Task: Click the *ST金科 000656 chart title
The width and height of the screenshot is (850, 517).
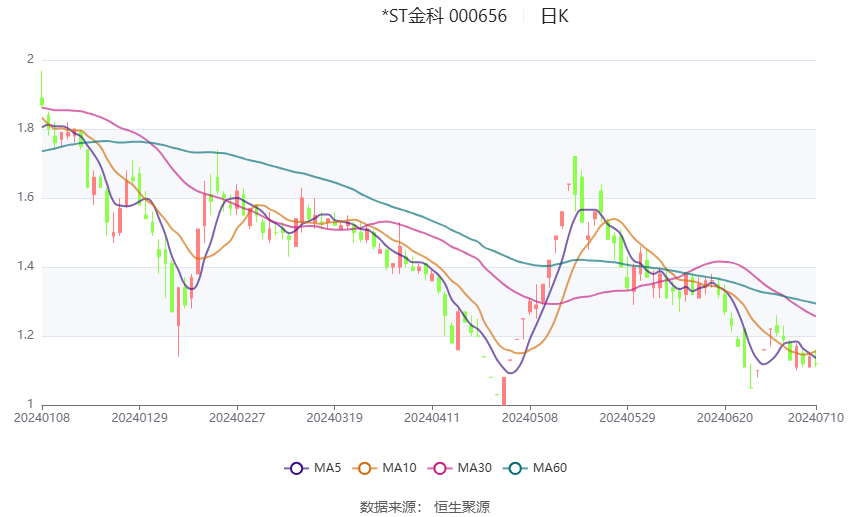Action: (x=444, y=16)
